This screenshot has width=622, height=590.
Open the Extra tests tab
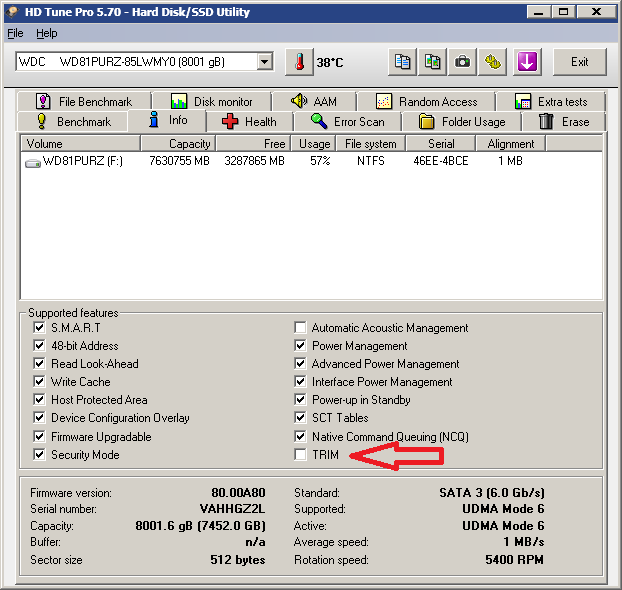tap(551, 102)
